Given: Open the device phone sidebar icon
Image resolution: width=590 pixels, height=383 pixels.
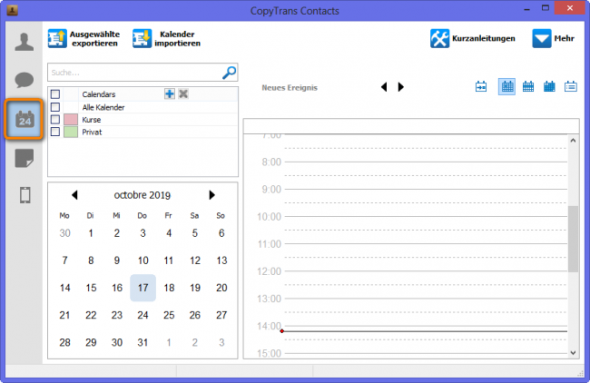Looking at the screenshot, I should click(25, 195).
